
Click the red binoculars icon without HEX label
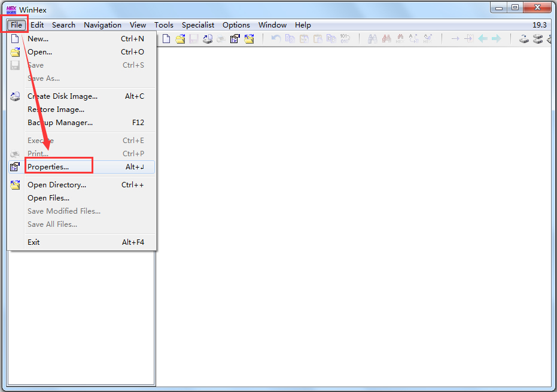point(386,38)
